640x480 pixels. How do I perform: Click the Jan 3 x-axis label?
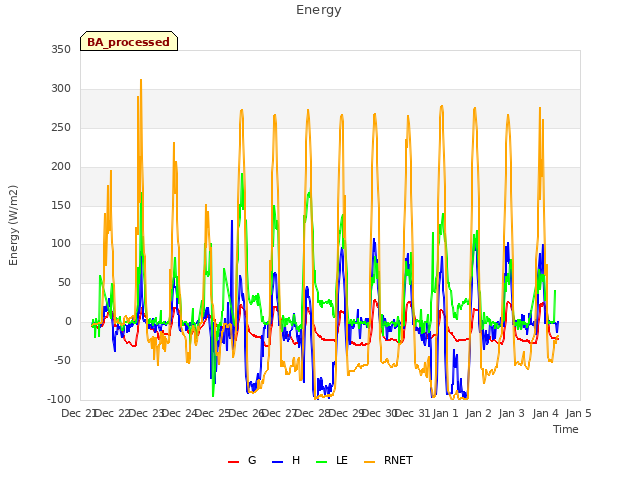point(512,413)
